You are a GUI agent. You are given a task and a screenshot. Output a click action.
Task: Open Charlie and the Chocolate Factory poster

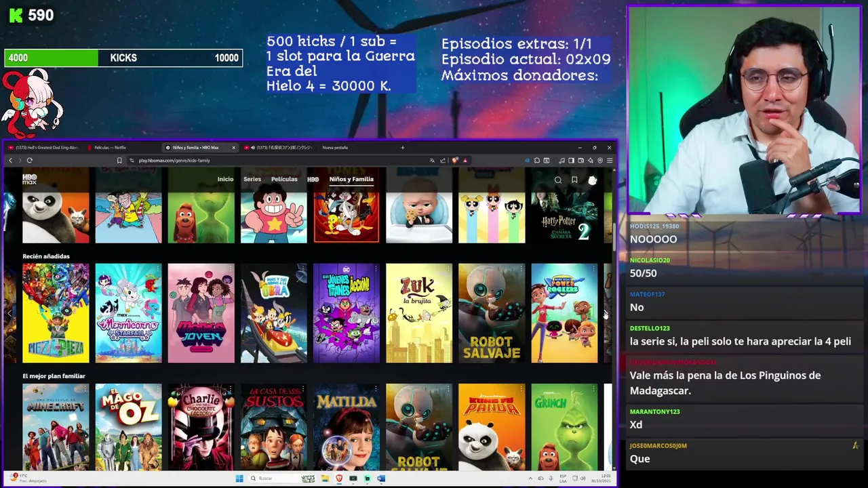[x=201, y=427]
